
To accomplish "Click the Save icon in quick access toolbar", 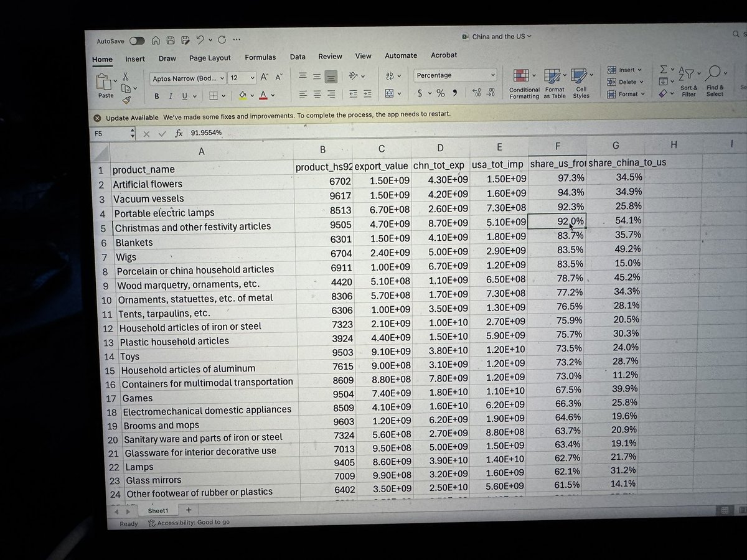I will (171, 40).
